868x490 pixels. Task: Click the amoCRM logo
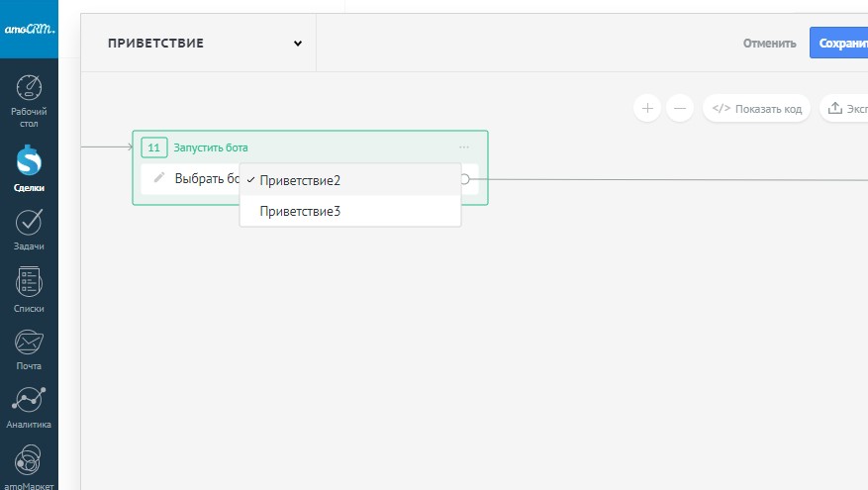pyautogui.click(x=29, y=29)
